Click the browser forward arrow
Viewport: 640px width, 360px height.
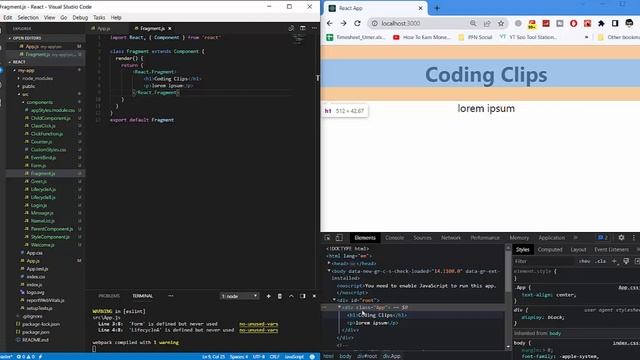[344, 23]
